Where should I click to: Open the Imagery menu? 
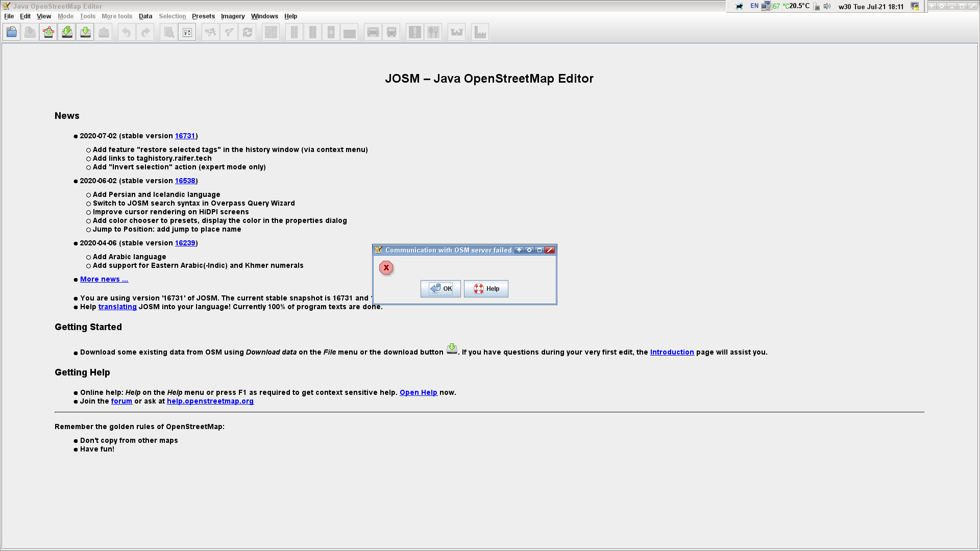233,16
